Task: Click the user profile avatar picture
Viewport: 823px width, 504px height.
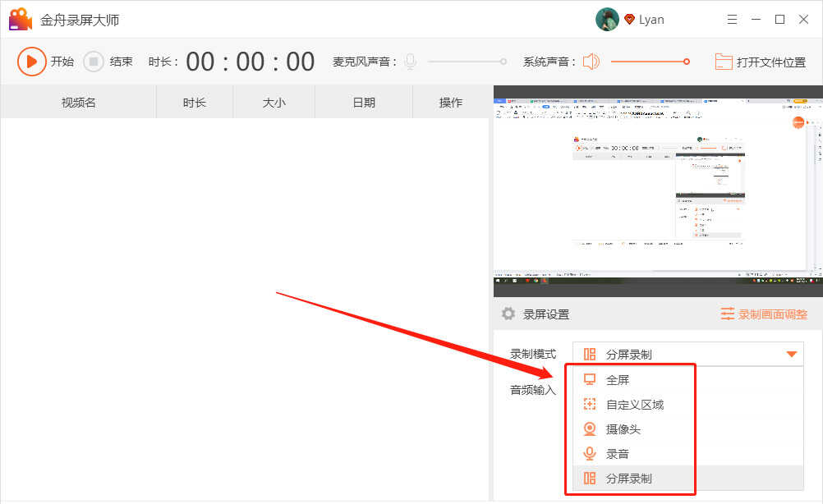Action: pyautogui.click(x=607, y=20)
